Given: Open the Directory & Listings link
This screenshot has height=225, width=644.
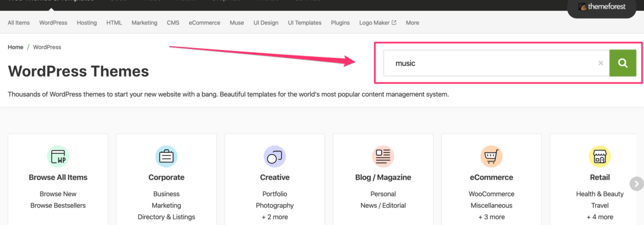Looking at the screenshot, I should [167, 217].
